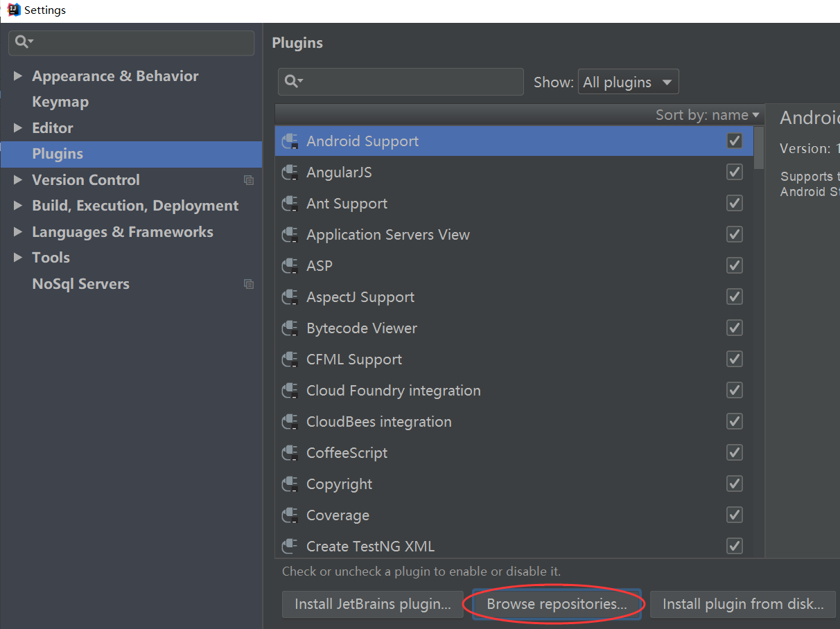
Task: Disable the Android Support plugin checkbox
Action: click(735, 141)
